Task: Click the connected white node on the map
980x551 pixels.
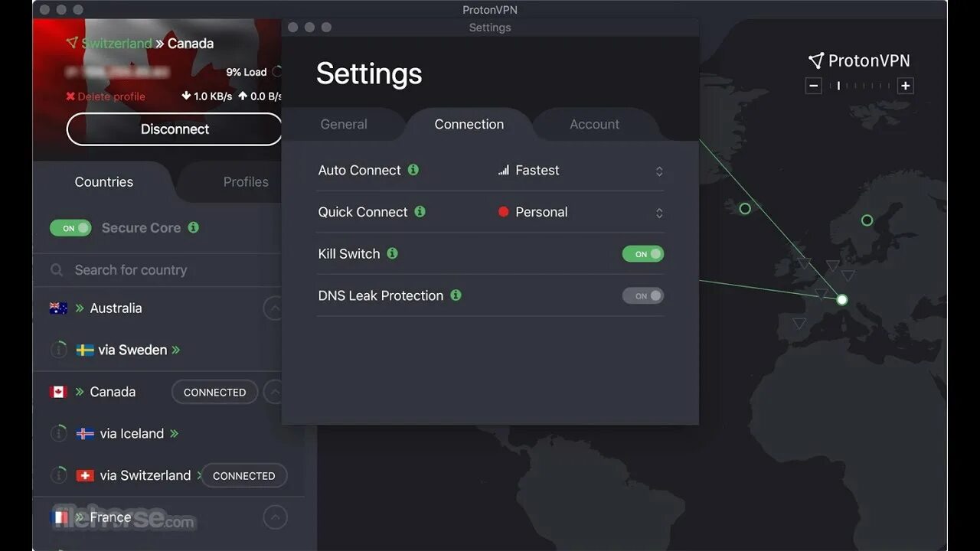Action: [842, 300]
